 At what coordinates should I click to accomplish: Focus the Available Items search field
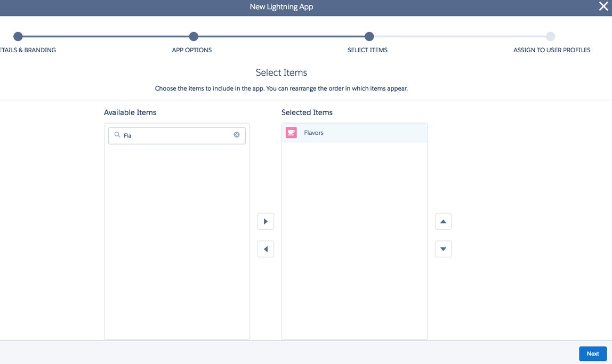click(177, 135)
